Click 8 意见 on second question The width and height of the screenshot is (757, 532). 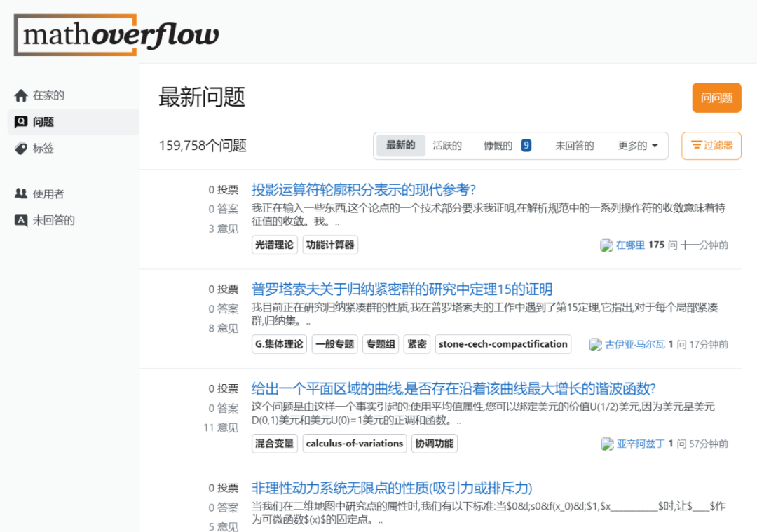[223, 328]
